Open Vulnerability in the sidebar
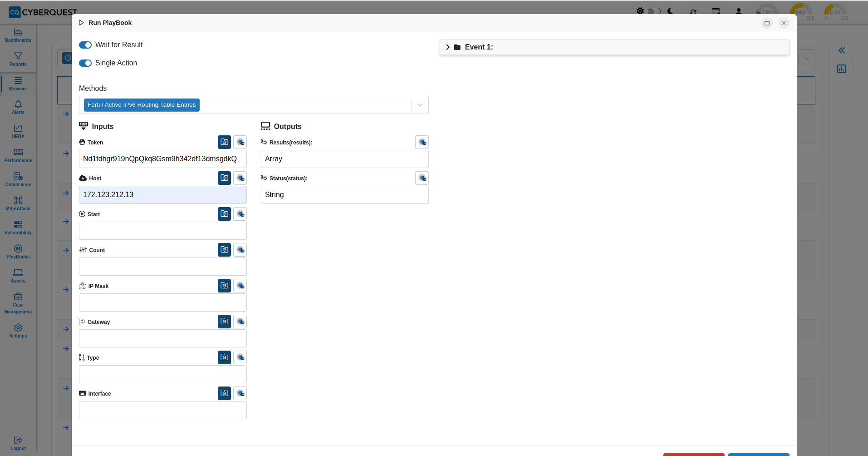The image size is (868, 456). (x=18, y=228)
